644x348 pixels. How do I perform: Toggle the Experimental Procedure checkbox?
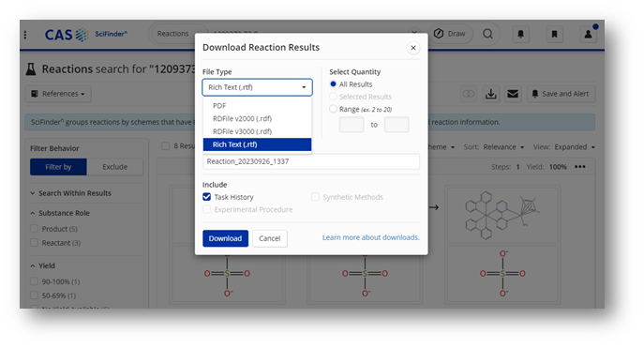point(206,209)
